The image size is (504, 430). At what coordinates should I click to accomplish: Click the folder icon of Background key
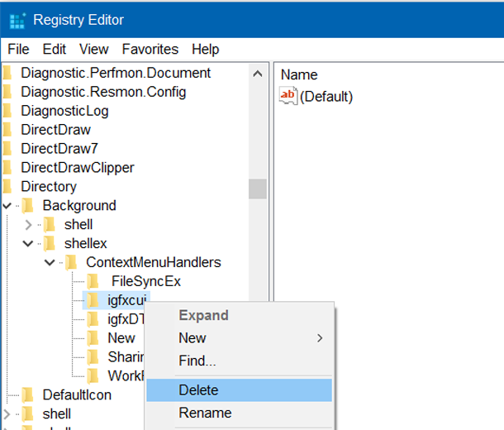point(28,206)
